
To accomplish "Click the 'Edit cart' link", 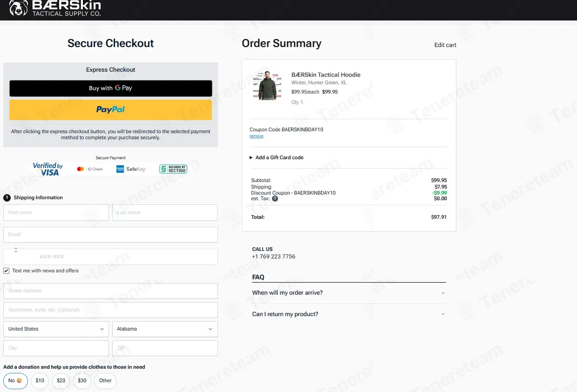I will (x=445, y=45).
